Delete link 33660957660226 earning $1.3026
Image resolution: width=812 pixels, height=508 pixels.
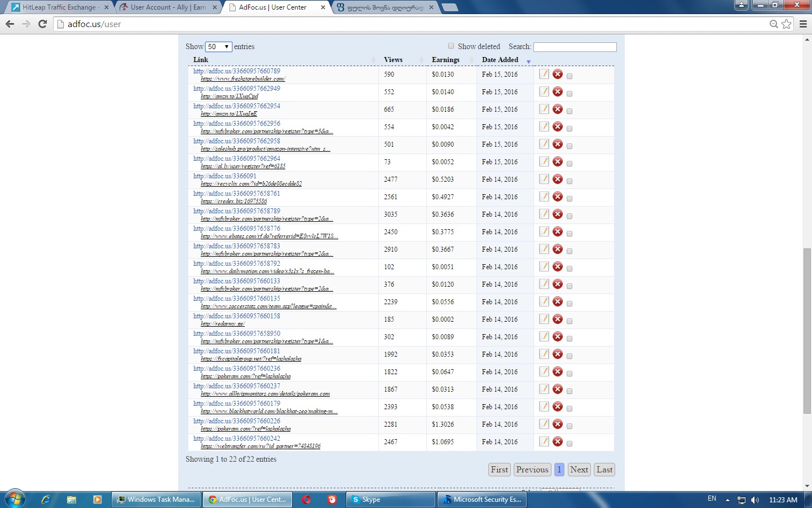(x=558, y=424)
